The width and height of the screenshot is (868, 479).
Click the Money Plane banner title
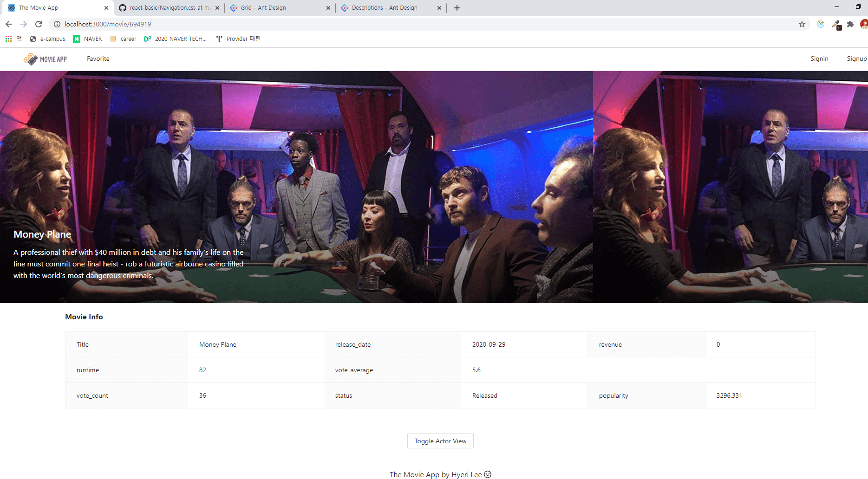tap(42, 234)
